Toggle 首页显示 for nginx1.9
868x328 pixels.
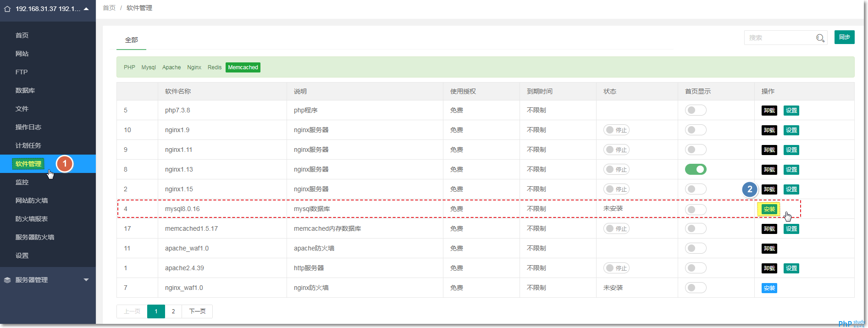(696, 130)
